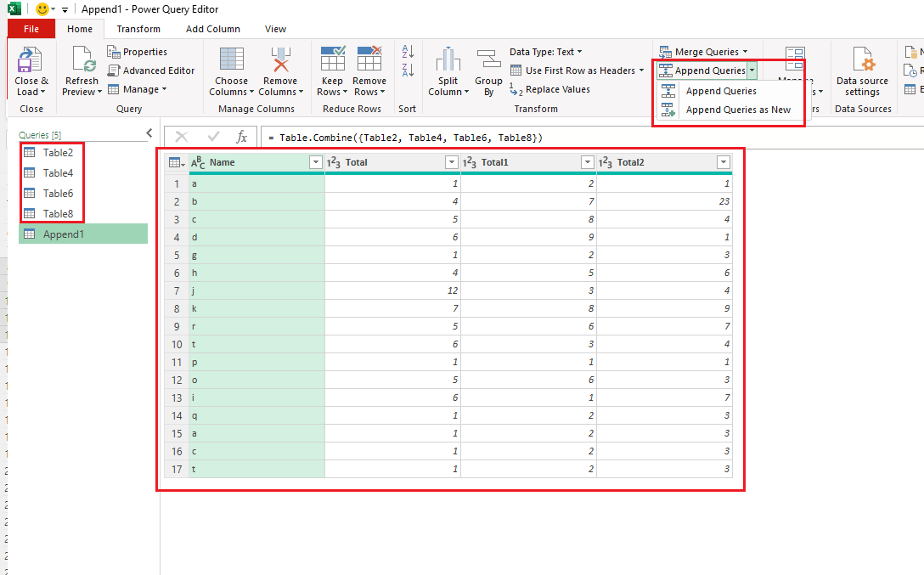The image size is (924, 575).
Task: Click the Append Queries ribbon button
Action: [x=701, y=70]
